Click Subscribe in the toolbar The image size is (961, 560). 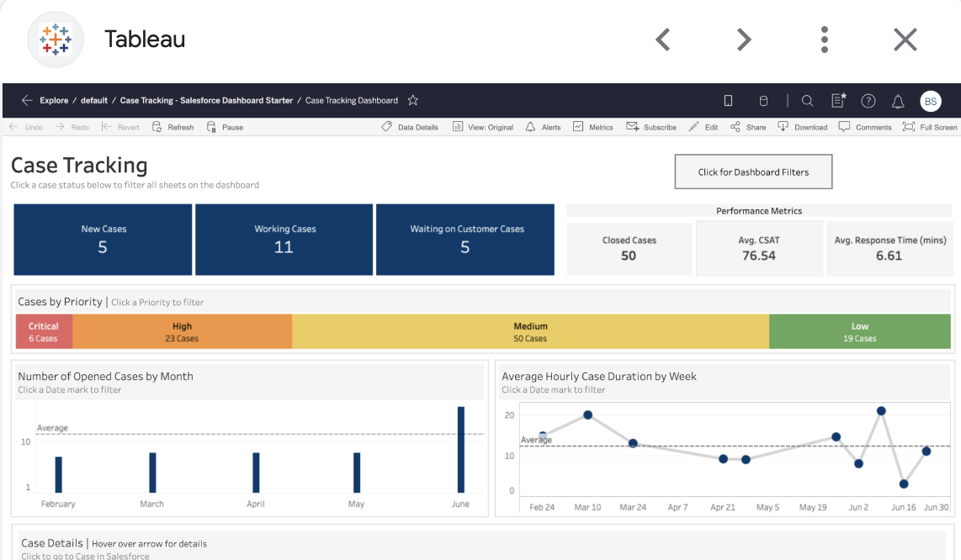pyautogui.click(x=650, y=127)
